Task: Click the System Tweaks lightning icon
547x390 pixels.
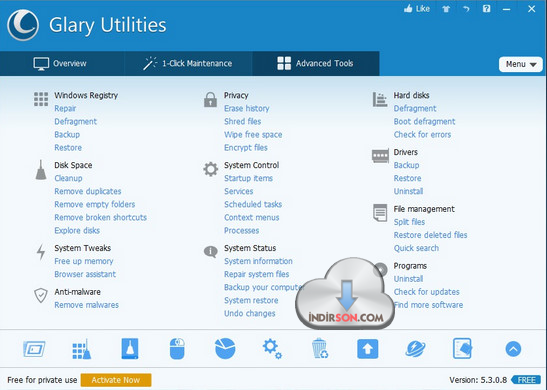Action: pyautogui.click(x=41, y=252)
